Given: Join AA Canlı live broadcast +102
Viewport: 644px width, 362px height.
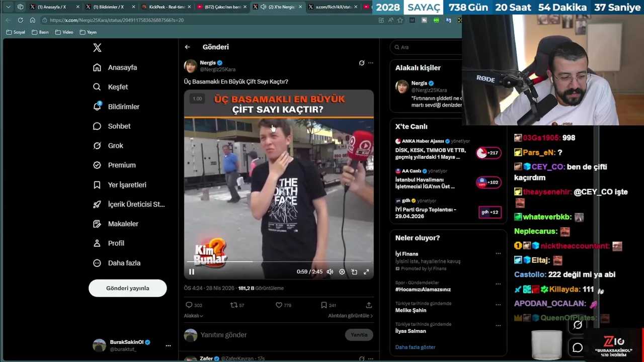Looking at the screenshot, I should tap(489, 183).
